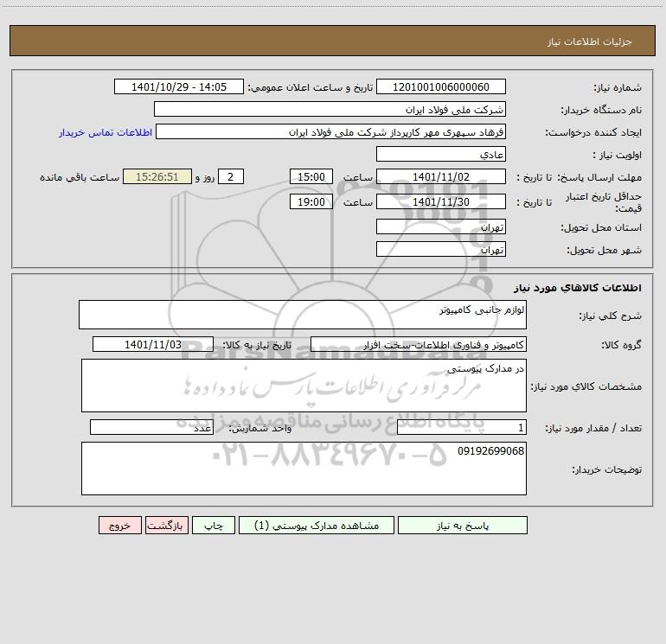Click the label تاریخ نیاز به کالا
The image size is (666, 644).
coord(257,345)
